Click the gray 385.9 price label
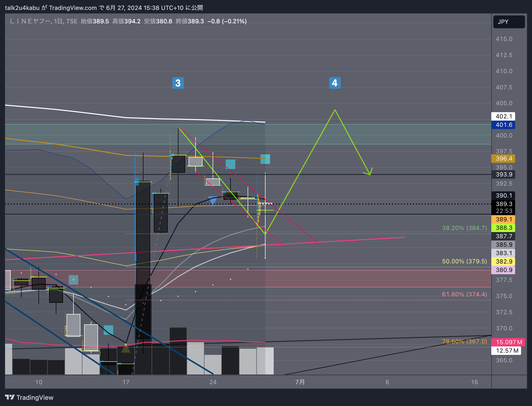532x406 pixels. [x=503, y=245]
